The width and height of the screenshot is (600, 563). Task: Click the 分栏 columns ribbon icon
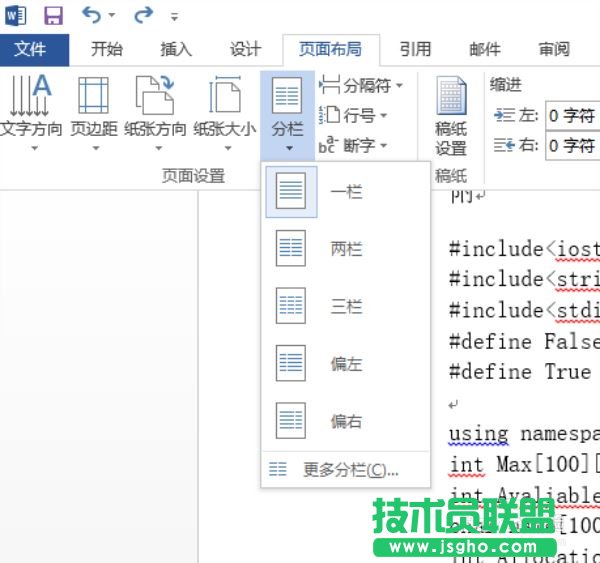(x=287, y=96)
